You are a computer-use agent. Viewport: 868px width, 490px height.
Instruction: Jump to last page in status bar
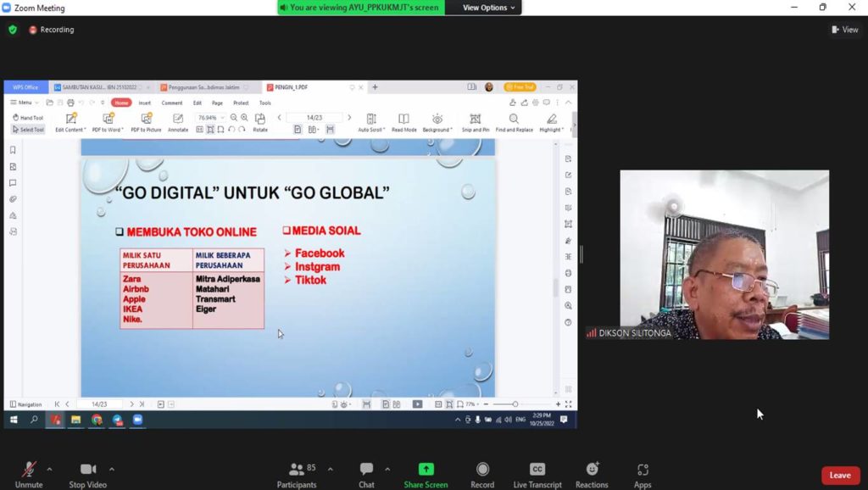tap(142, 404)
